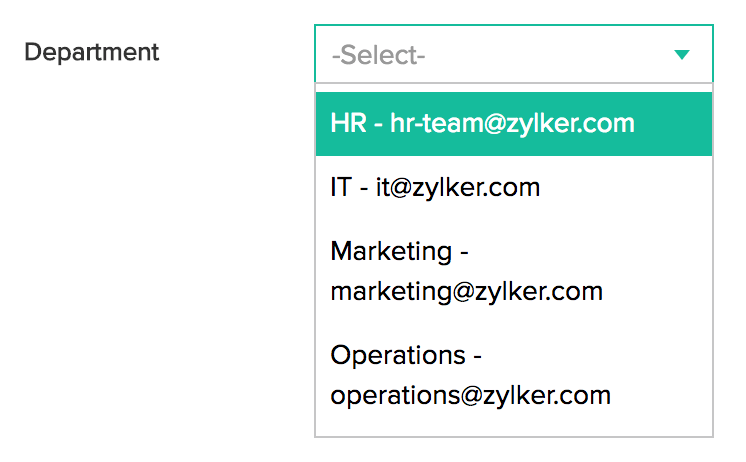Click the green dropdown arrow icon
Screen dimensions: 746x462
(x=682, y=55)
